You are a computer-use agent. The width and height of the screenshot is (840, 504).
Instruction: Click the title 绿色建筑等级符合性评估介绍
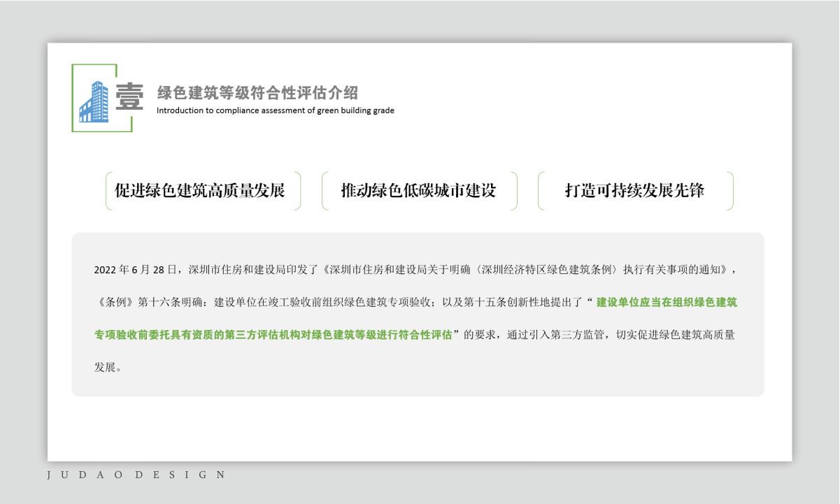257,93
